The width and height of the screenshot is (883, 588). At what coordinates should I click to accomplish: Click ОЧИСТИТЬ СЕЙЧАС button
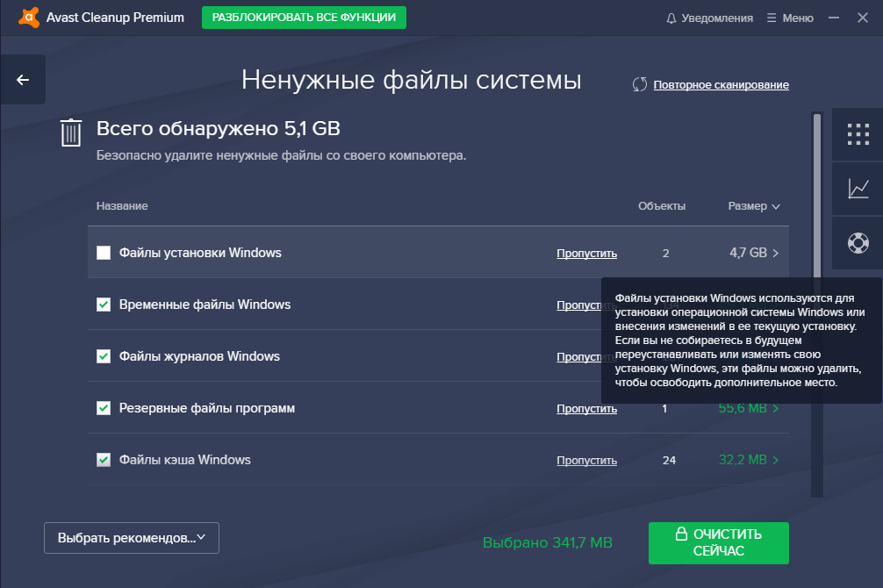pos(719,543)
